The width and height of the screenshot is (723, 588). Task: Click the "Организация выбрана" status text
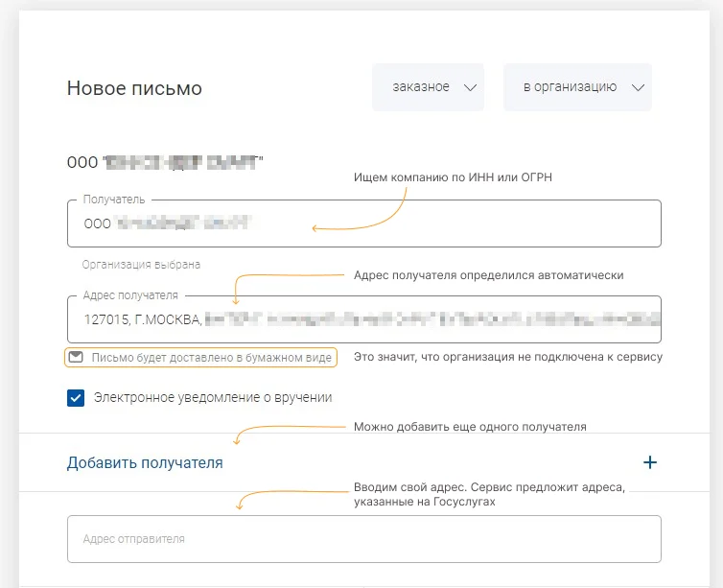pos(141,264)
